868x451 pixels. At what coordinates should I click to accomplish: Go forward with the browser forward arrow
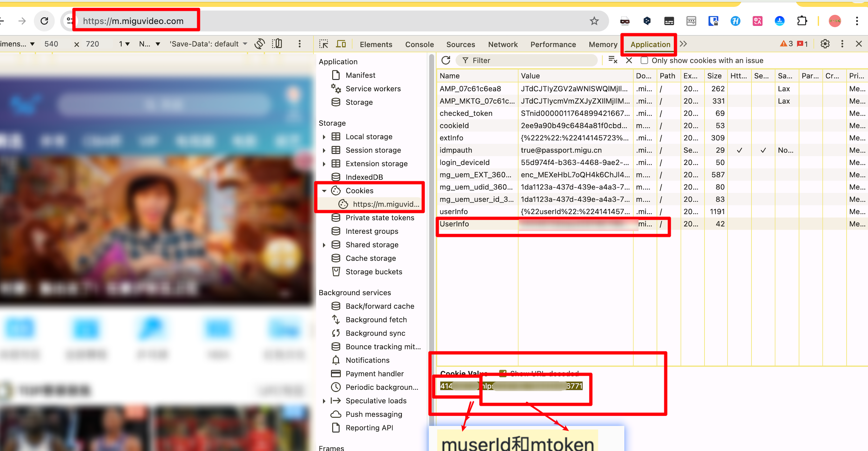click(x=22, y=21)
